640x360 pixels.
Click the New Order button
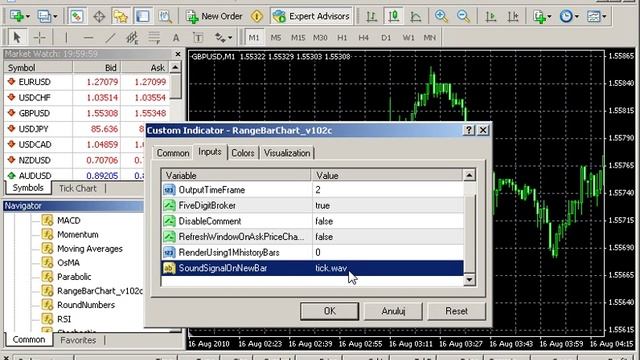pyautogui.click(x=214, y=16)
